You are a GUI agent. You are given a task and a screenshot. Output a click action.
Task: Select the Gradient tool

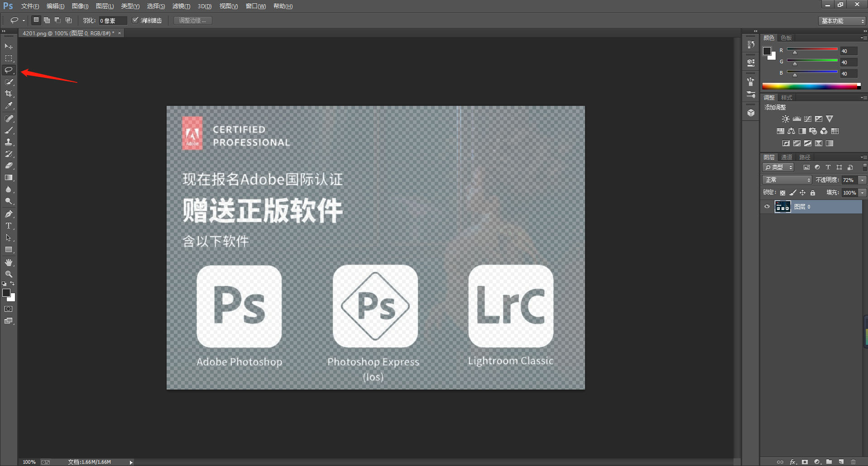(x=9, y=178)
